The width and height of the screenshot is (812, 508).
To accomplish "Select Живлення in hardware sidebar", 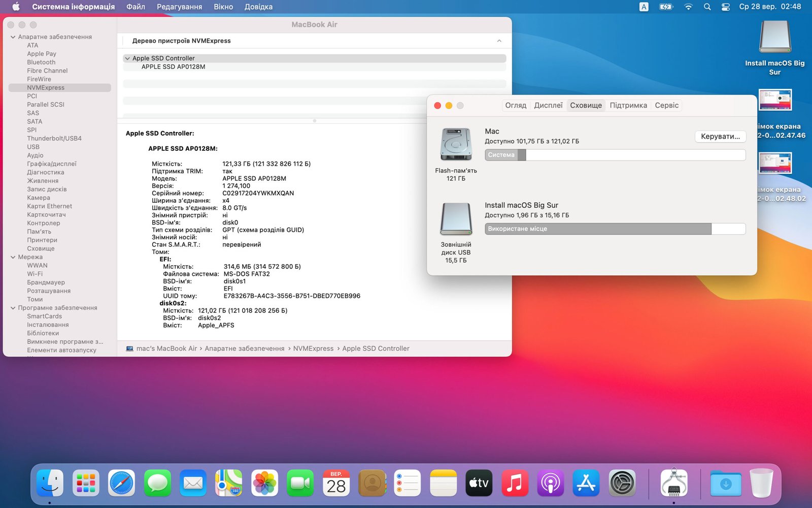I will tap(43, 181).
